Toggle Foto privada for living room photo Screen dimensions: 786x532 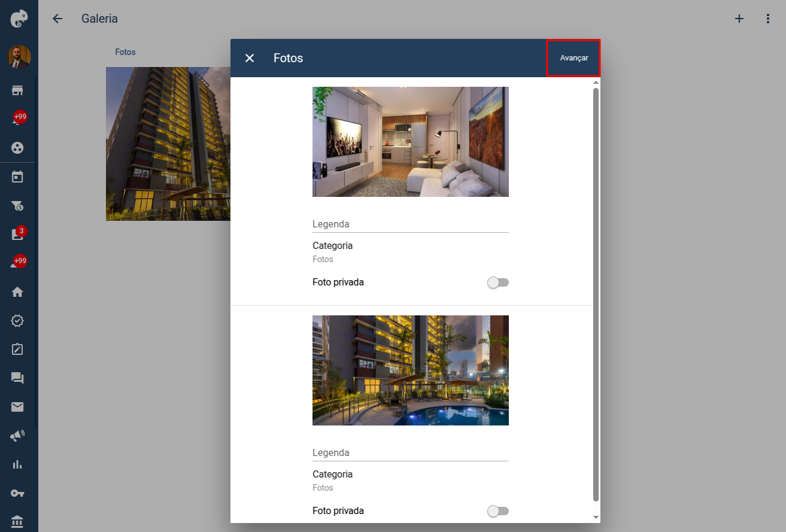click(x=498, y=282)
